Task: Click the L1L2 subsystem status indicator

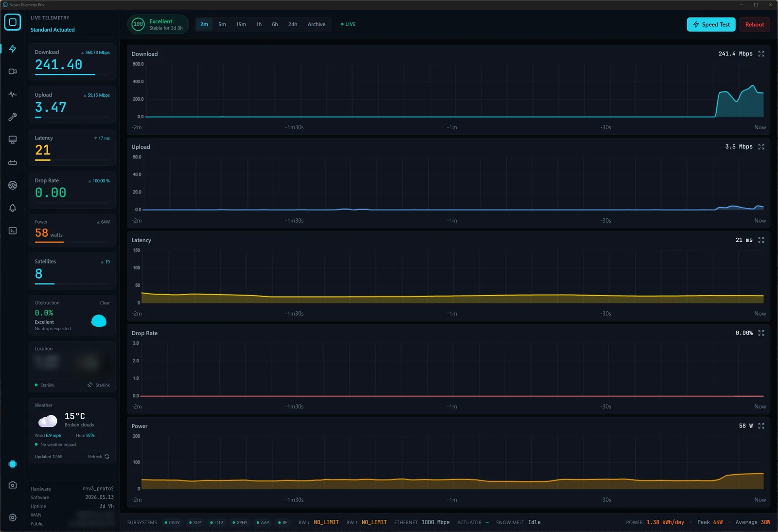Action: (217, 523)
